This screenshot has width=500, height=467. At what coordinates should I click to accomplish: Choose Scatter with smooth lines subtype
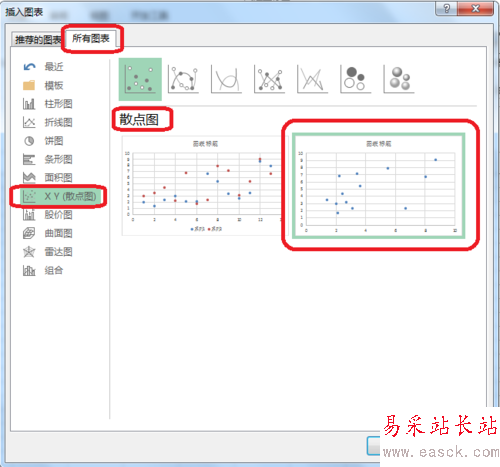[x=226, y=79]
